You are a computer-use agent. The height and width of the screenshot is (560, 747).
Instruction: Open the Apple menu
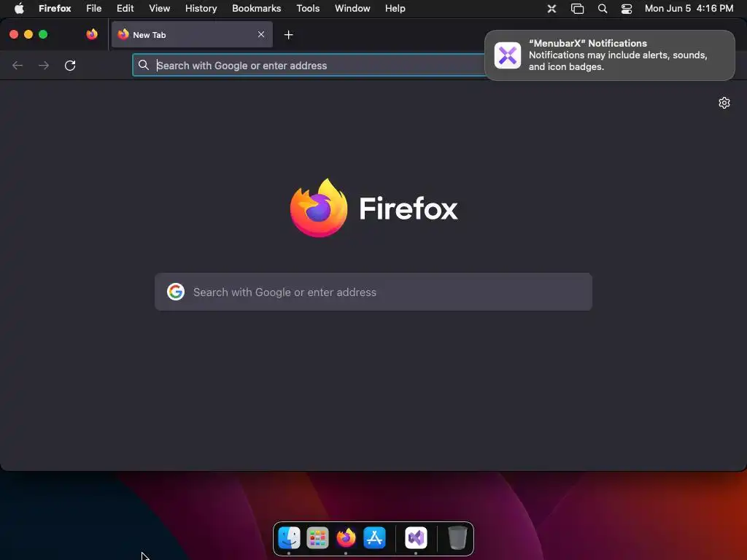click(19, 8)
